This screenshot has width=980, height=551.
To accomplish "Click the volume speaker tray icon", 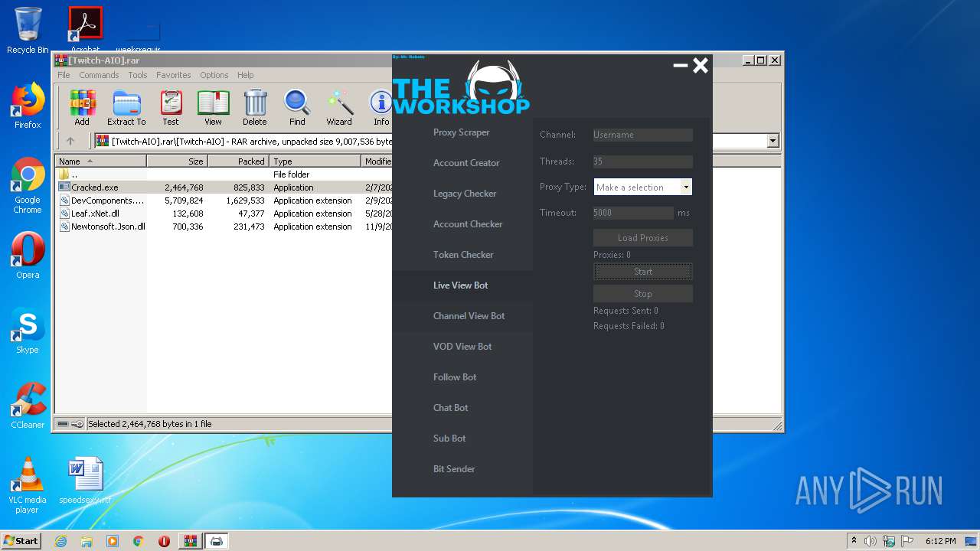I will 870,541.
